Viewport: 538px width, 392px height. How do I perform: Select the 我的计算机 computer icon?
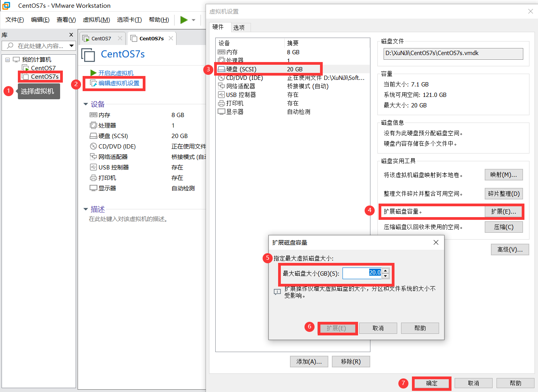point(16,59)
